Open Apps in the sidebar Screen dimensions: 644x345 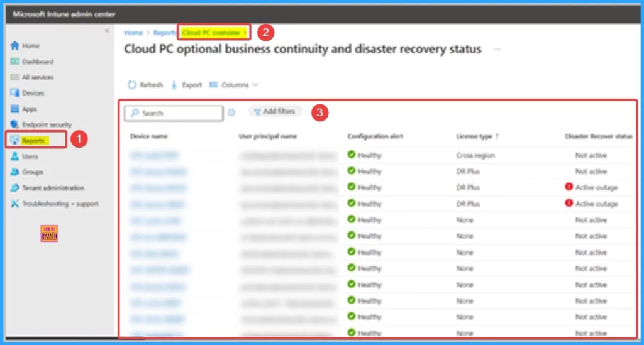point(24,109)
